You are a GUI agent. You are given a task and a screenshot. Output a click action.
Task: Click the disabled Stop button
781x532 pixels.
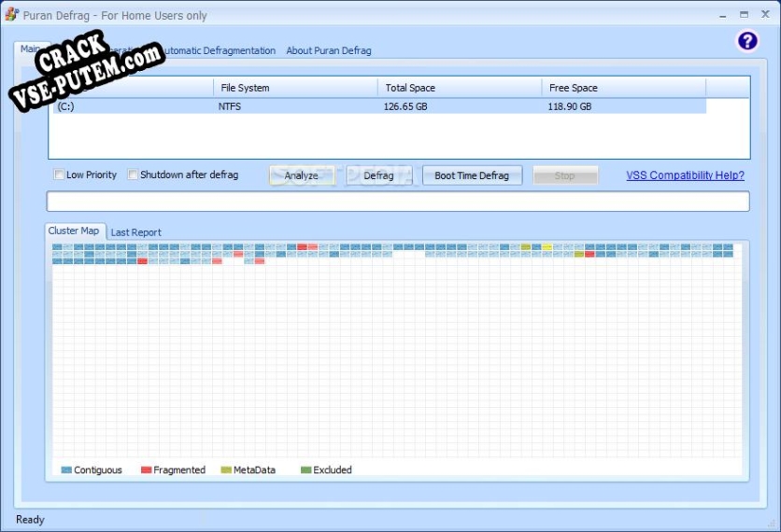(565, 175)
